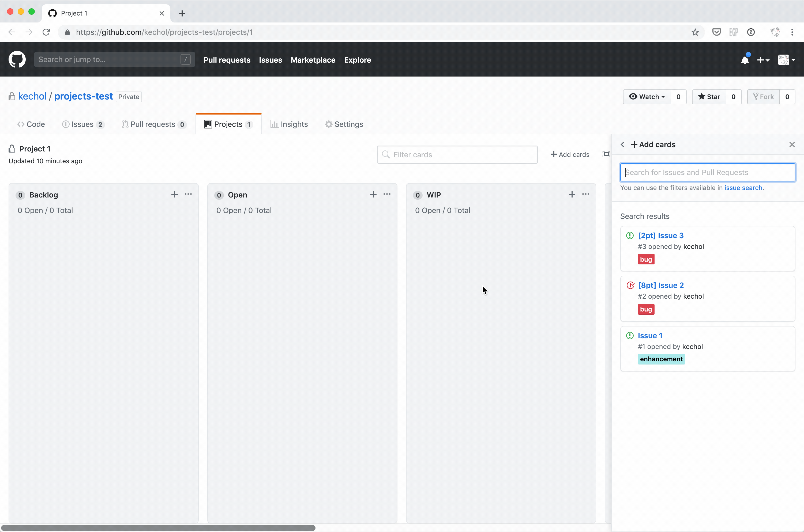The height and width of the screenshot is (532, 804).
Task: Star the projects-test repository
Action: click(709, 97)
